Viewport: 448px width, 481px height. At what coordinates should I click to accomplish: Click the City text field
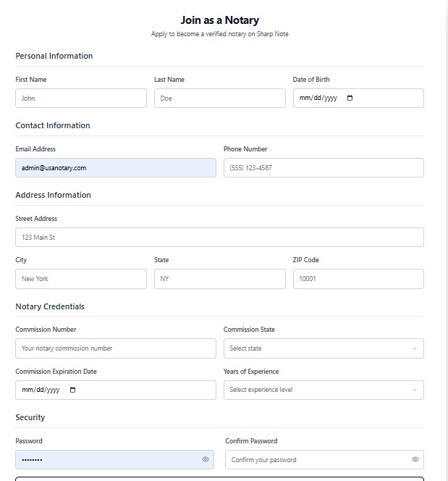pyautogui.click(x=81, y=279)
